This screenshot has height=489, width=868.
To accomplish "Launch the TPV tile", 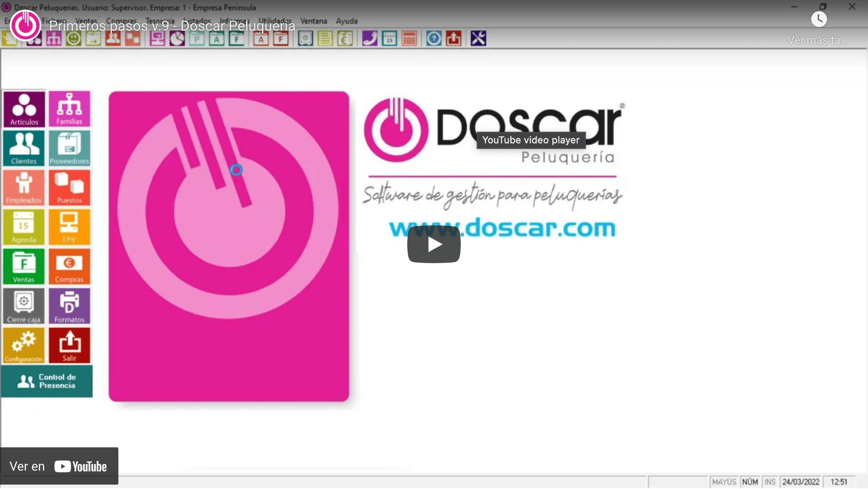I will tap(69, 227).
